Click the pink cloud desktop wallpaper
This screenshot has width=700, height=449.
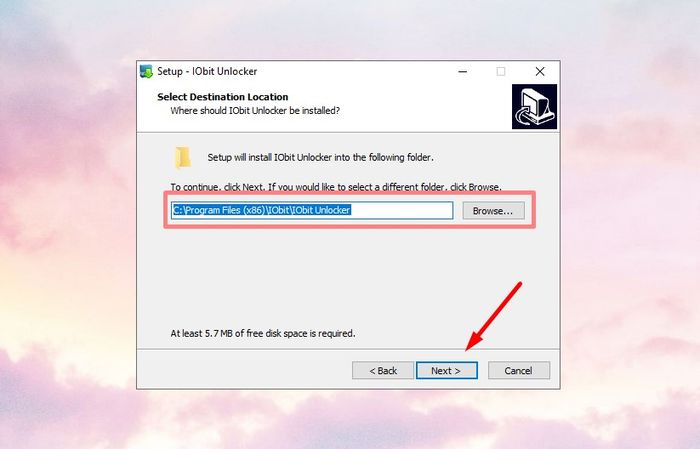[67, 223]
